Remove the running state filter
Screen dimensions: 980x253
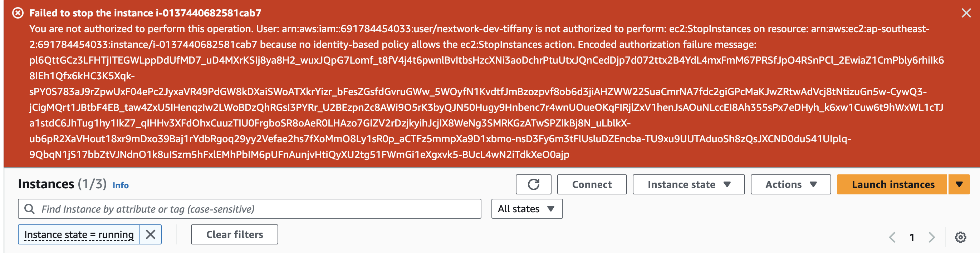(x=151, y=235)
